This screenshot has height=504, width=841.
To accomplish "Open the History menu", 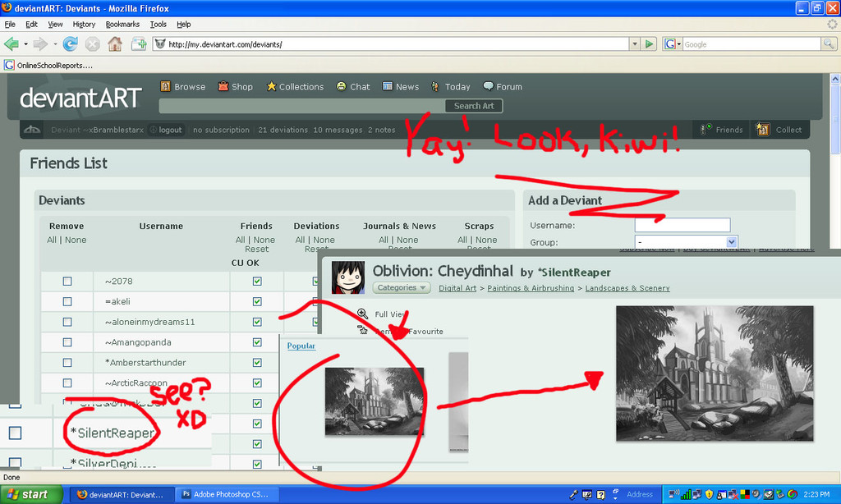I will 84,24.
